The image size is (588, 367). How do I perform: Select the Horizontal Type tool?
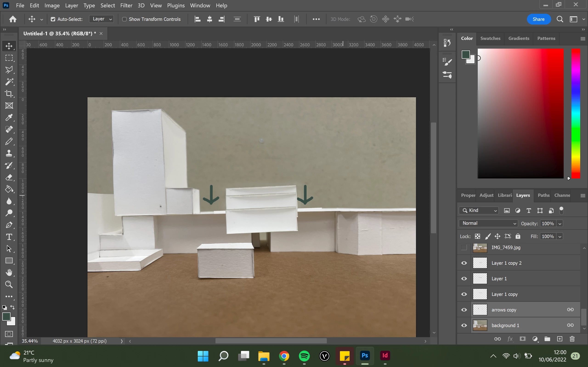pyautogui.click(x=9, y=237)
